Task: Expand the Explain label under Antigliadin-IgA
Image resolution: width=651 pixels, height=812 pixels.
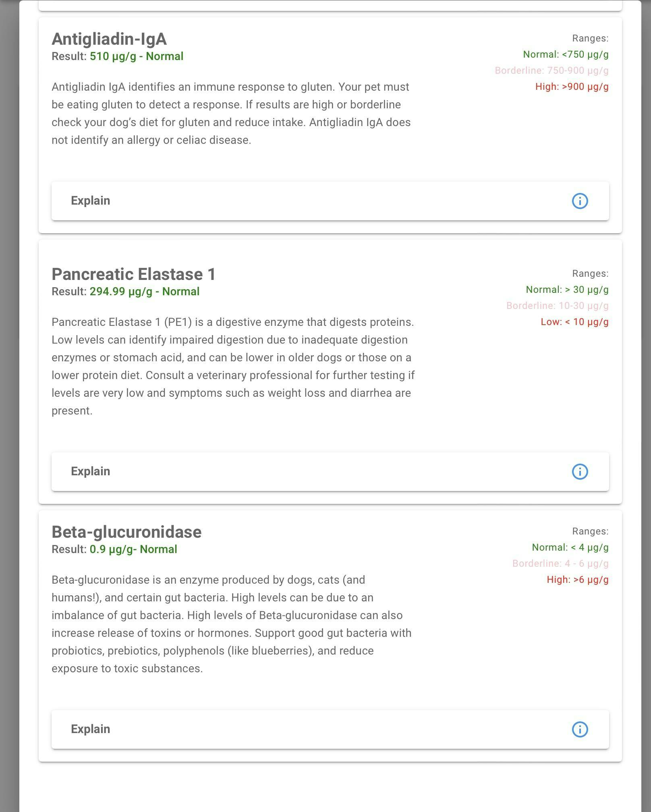Action: click(91, 201)
